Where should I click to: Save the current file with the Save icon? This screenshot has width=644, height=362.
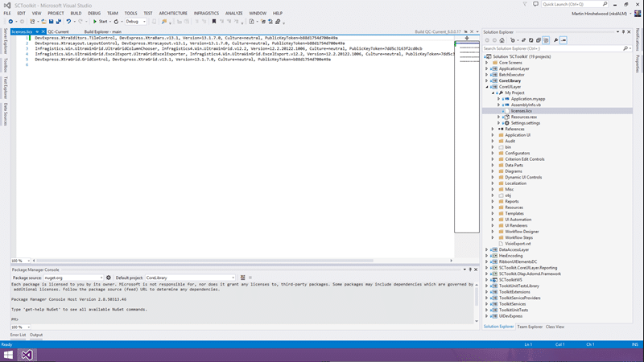click(x=51, y=22)
